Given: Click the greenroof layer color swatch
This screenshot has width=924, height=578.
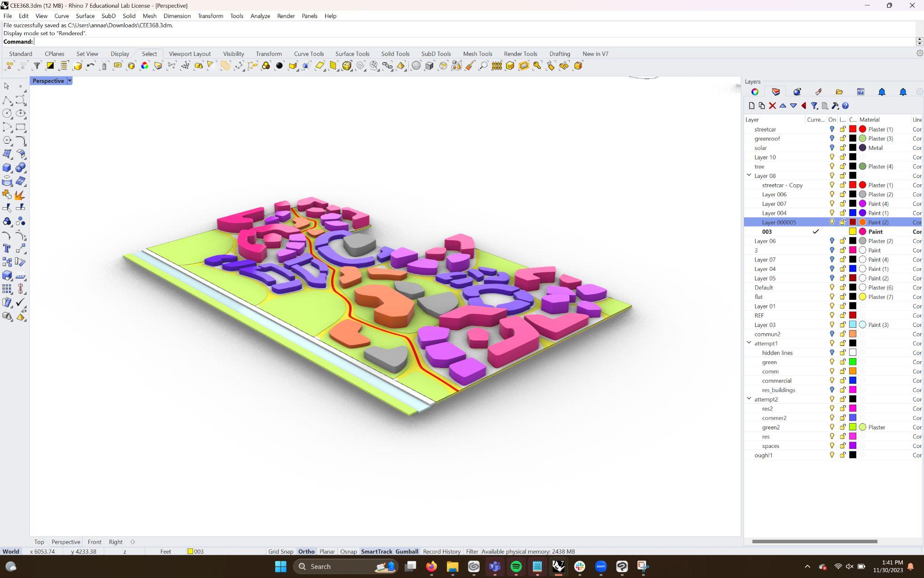Looking at the screenshot, I should point(852,139).
